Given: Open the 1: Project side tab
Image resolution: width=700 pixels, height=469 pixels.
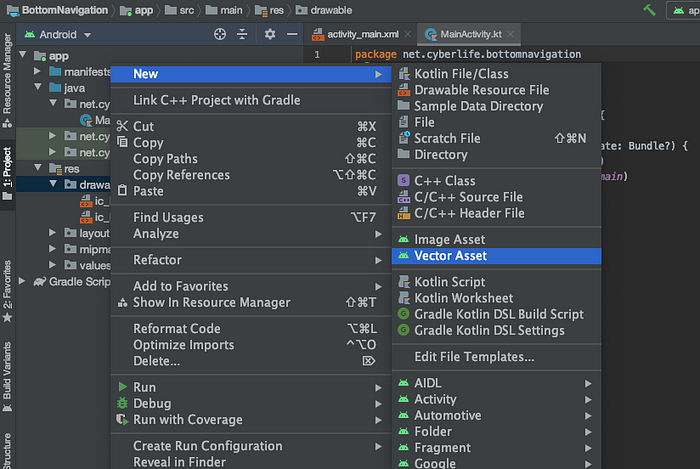Looking at the screenshot, I should tap(7, 174).
